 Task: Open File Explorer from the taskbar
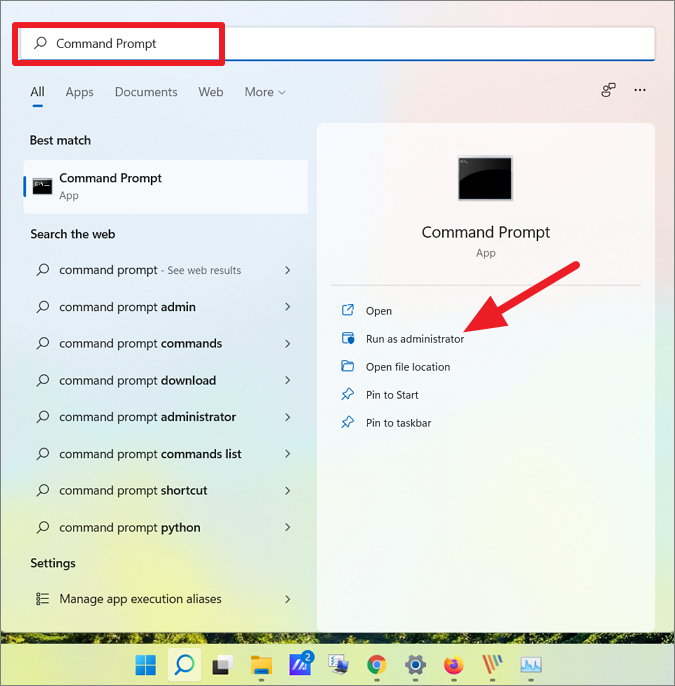pos(261,665)
